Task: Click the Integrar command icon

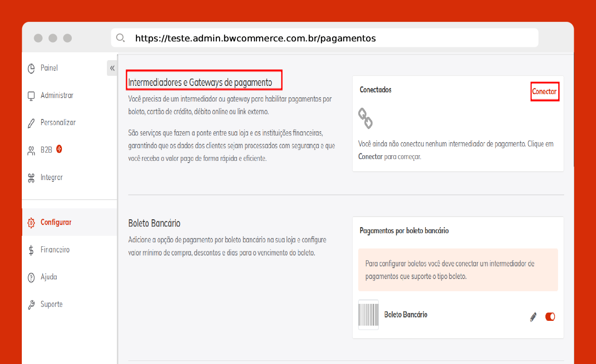Action: tap(31, 178)
